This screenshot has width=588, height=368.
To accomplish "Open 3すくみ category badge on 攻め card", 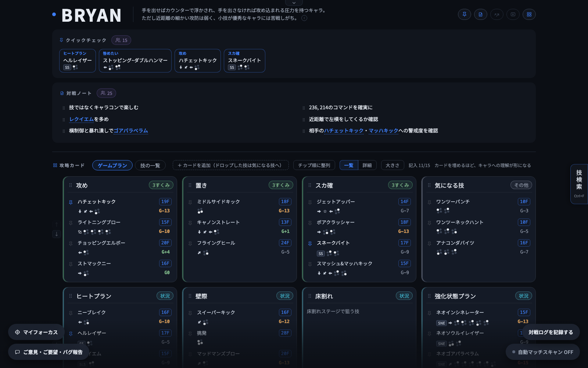I will pyautogui.click(x=161, y=185).
